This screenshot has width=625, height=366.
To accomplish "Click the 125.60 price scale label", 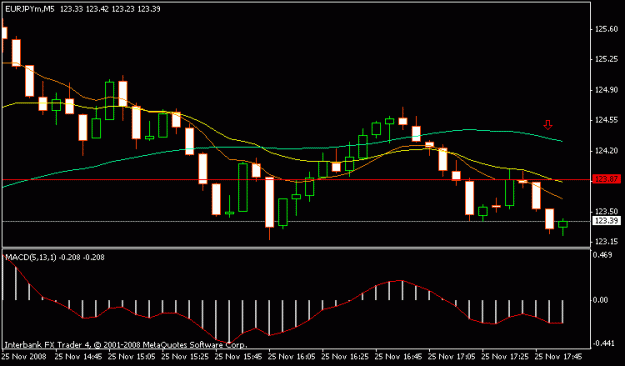I will click(606, 29).
